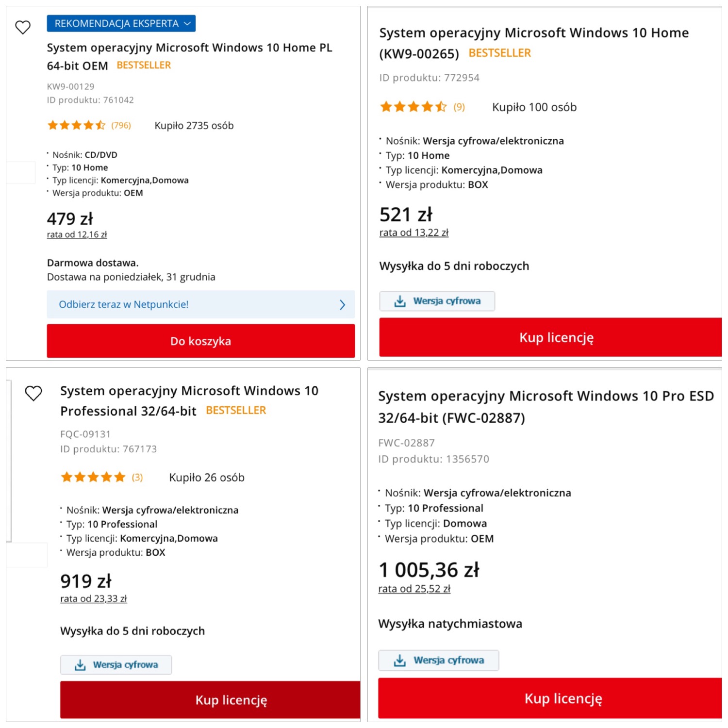Click download icon on 919 zł product
The image size is (728, 728).
click(80, 665)
